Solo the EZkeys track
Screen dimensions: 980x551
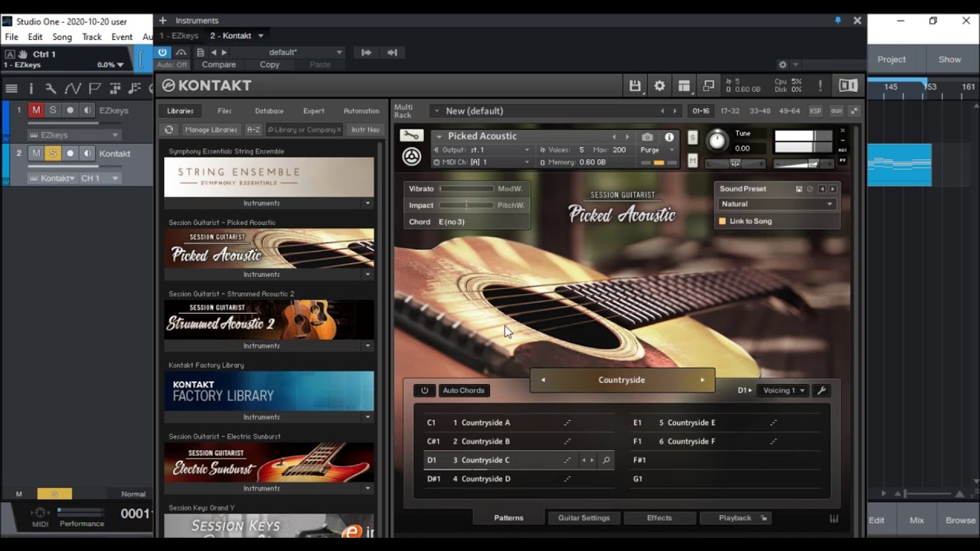point(53,110)
